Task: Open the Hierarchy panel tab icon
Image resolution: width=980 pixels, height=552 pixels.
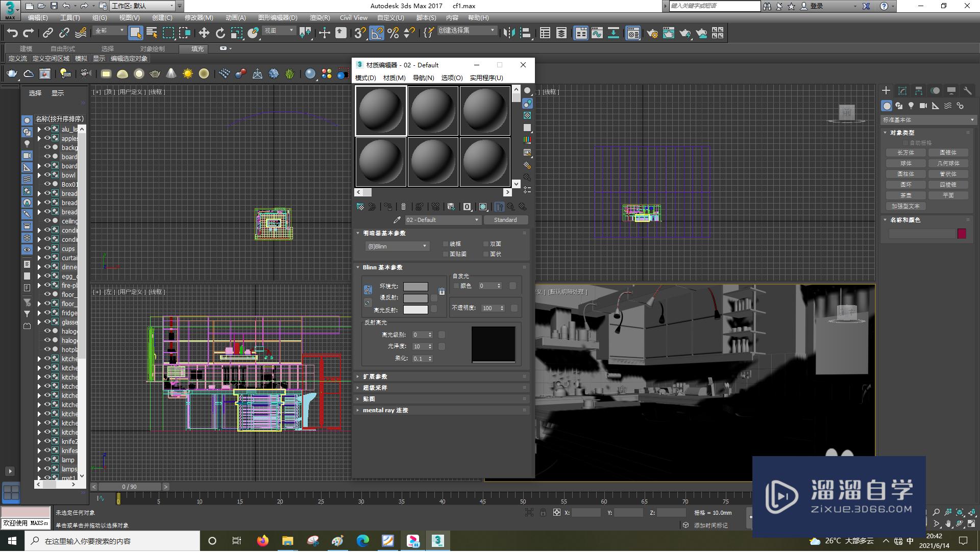Action: click(919, 91)
